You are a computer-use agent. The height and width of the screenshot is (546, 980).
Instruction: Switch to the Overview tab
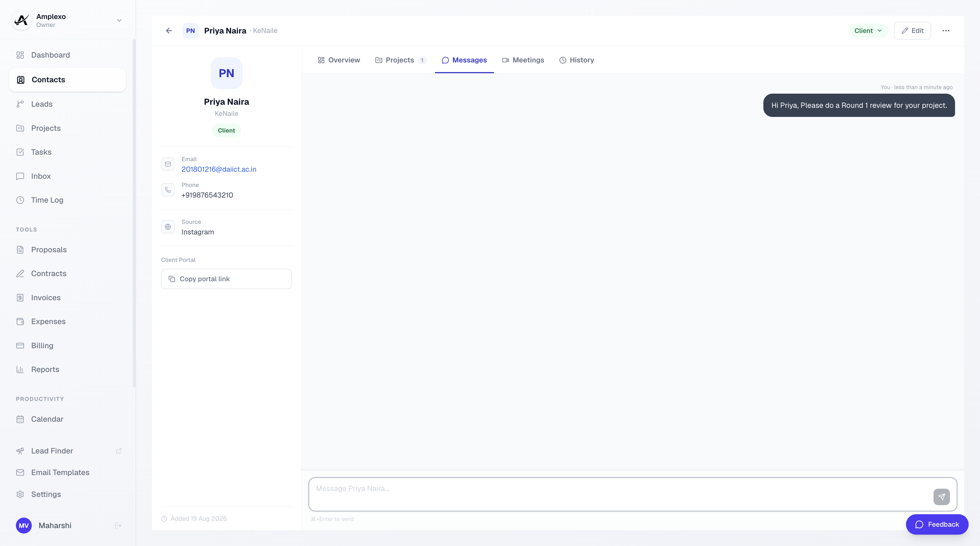339,60
